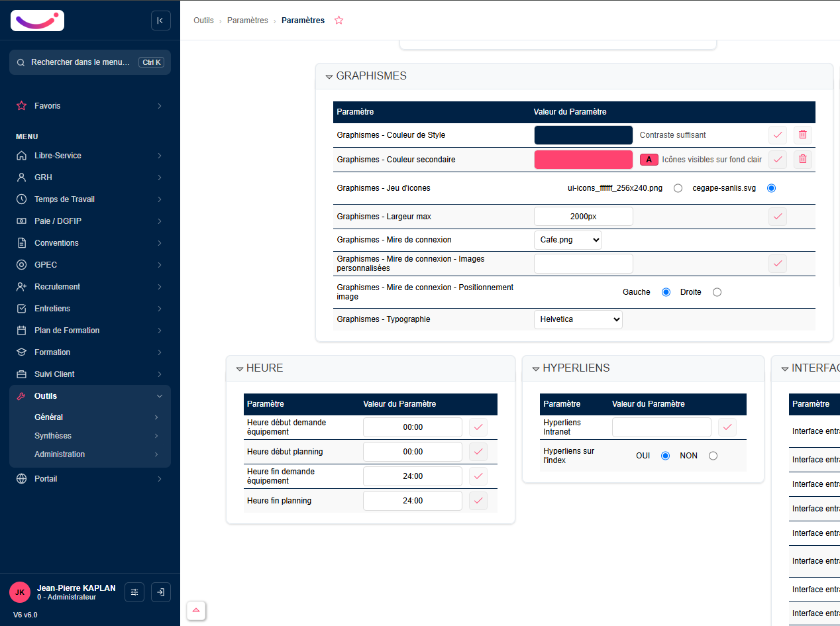Click the trash icon for Couleur de Style
This screenshot has height=626, width=840.
(803, 134)
